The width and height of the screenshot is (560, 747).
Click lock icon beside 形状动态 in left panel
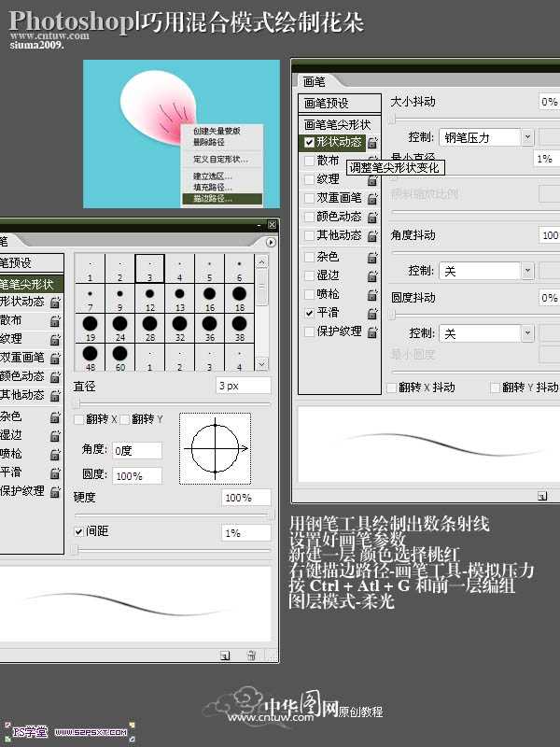(x=55, y=302)
